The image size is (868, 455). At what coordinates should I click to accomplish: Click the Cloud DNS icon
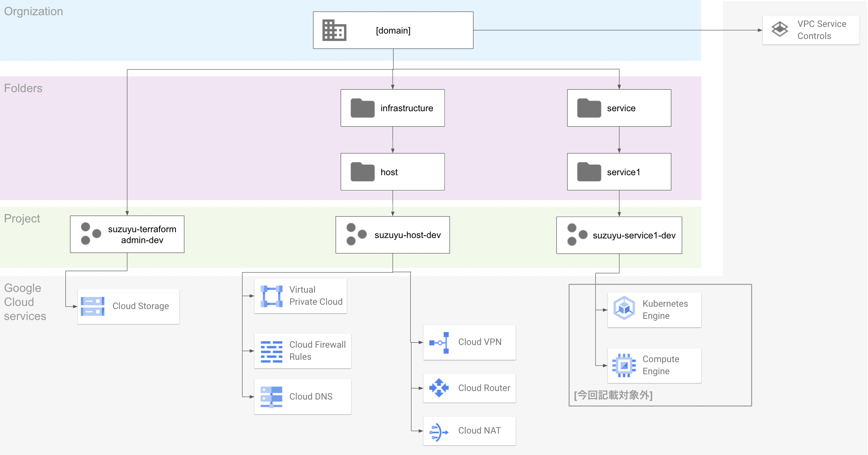tap(271, 397)
